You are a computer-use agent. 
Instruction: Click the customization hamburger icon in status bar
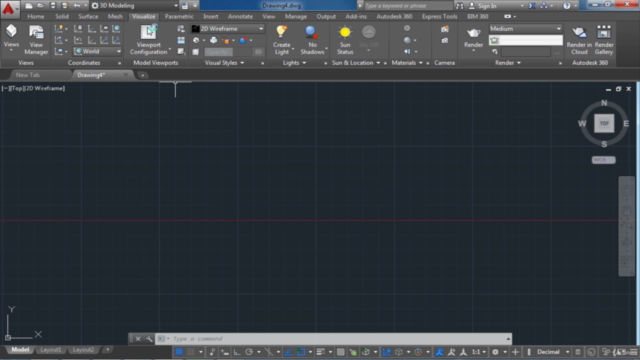tap(633, 352)
